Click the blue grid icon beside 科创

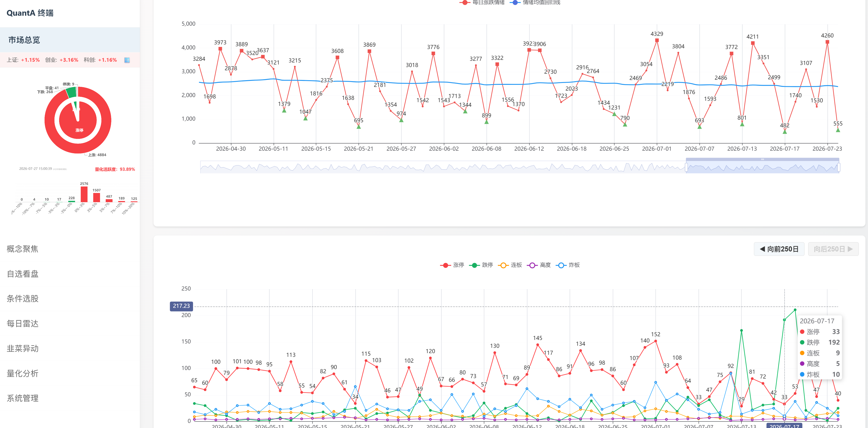tap(127, 60)
